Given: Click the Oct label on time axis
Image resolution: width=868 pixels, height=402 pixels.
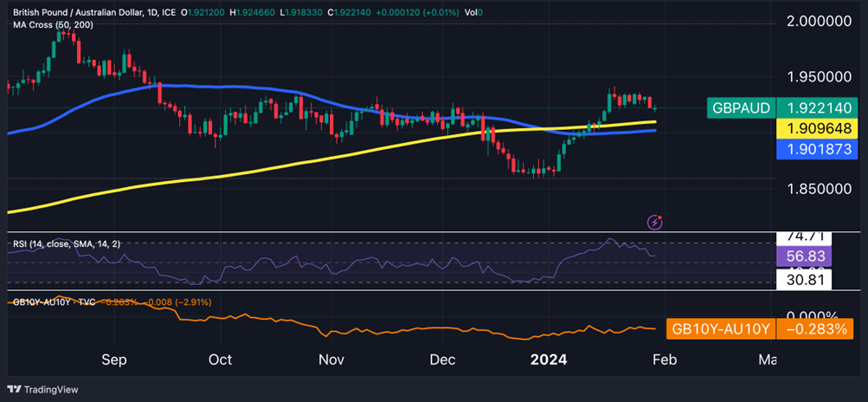Looking at the screenshot, I should tap(221, 360).
